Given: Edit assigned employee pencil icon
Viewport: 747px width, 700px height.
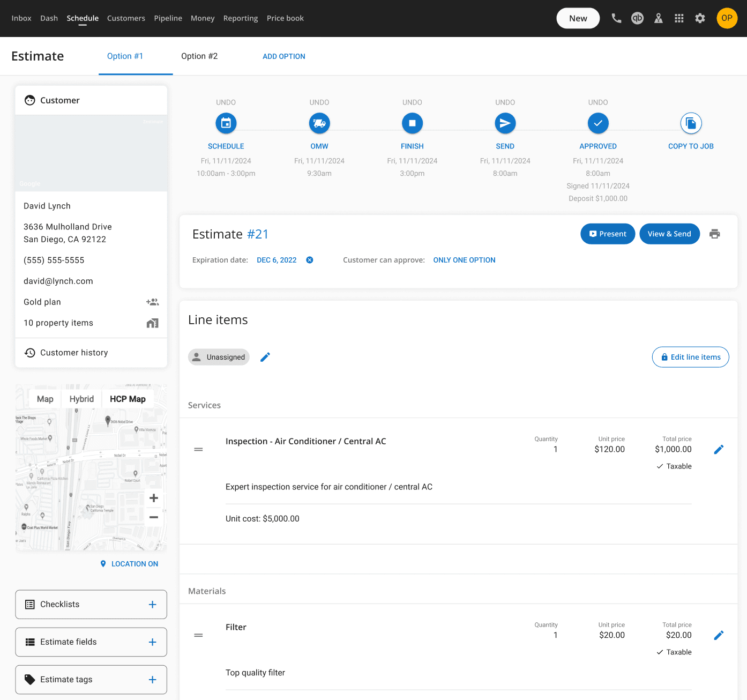Looking at the screenshot, I should (x=265, y=357).
